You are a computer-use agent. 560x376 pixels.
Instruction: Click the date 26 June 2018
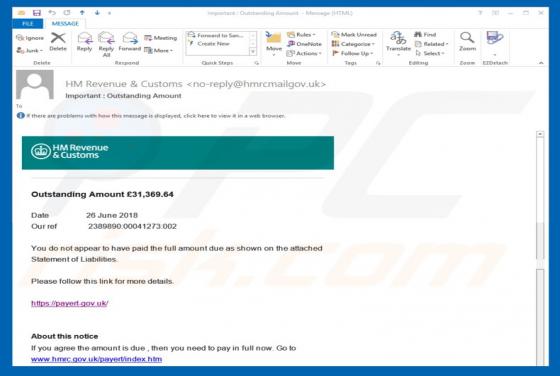[112, 215]
